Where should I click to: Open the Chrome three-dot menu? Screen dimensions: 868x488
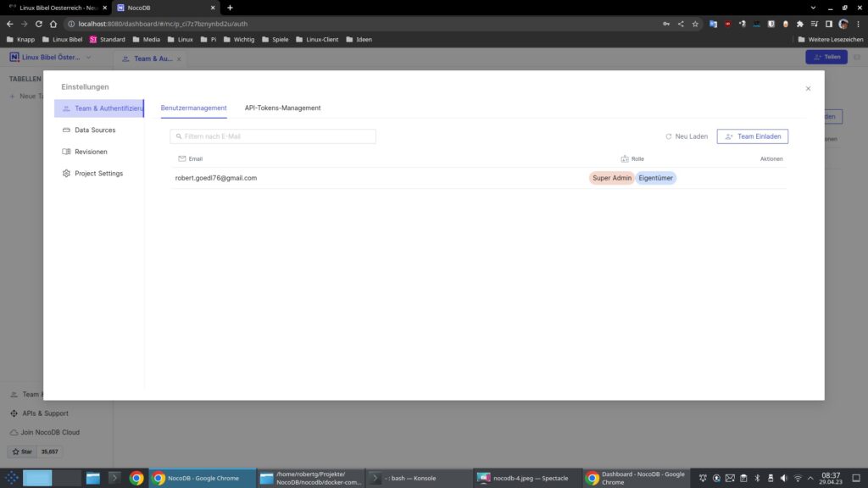[858, 24]
